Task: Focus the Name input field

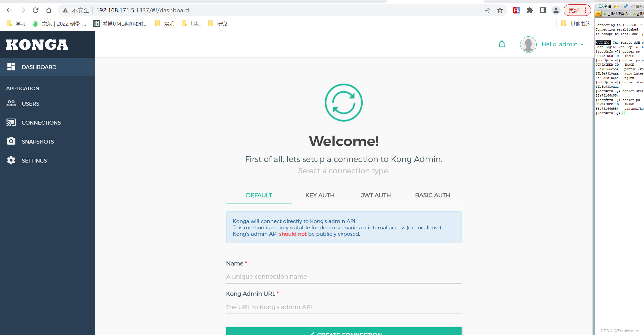Action: 344,277
